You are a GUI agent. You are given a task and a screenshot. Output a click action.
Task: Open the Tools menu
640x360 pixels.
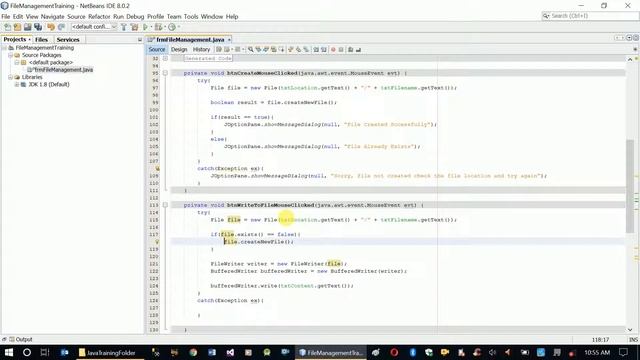coord(191,16)
